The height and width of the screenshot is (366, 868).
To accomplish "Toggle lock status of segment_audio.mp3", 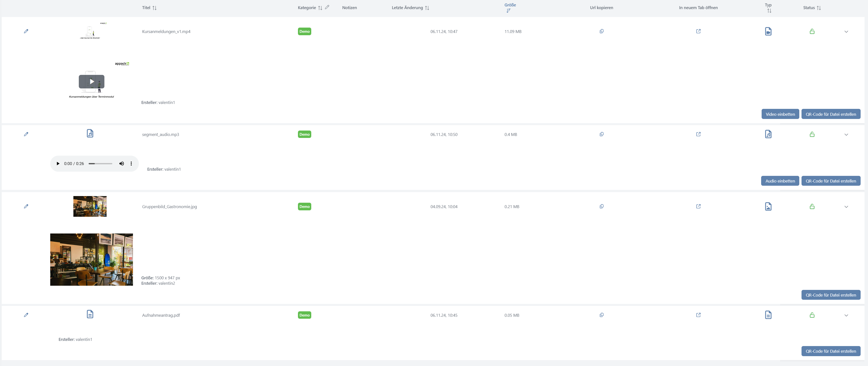I will (x=812, y=134).
